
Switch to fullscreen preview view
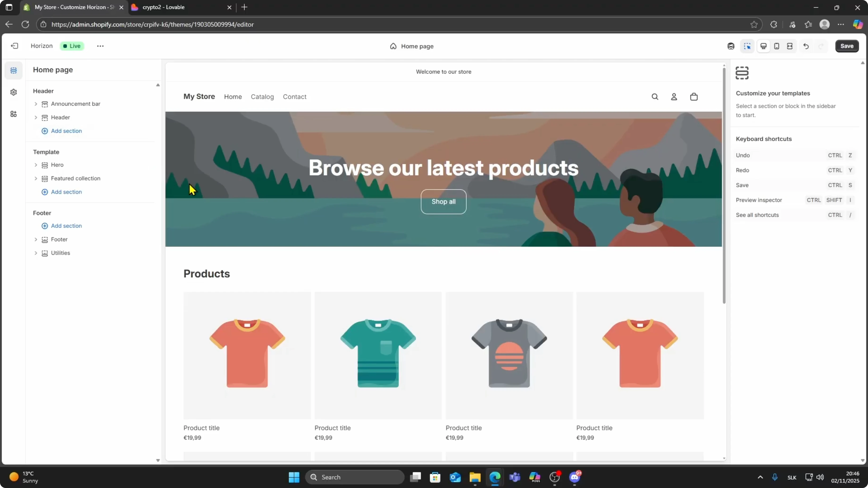789,46
